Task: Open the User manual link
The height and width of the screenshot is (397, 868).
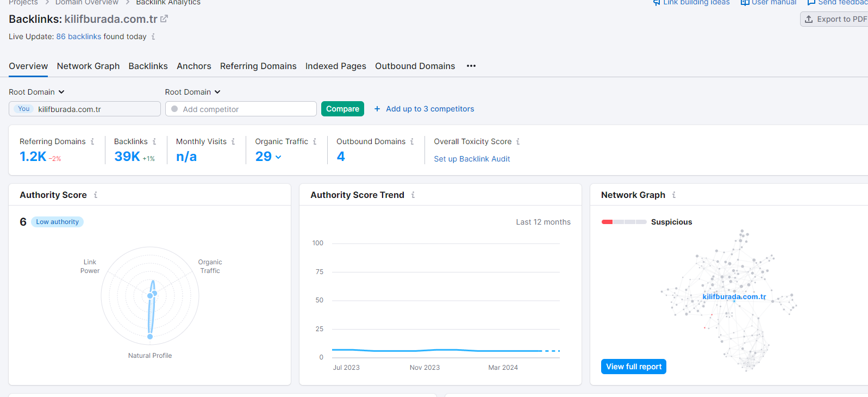Action: click(774, 2)
